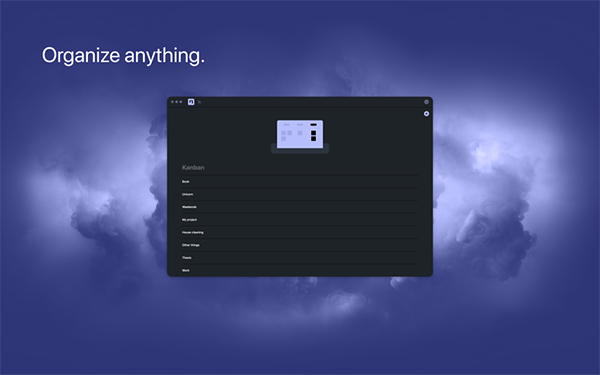Open the Unicorn board
The height and width of the screenshot is (375, 600).
300,194
